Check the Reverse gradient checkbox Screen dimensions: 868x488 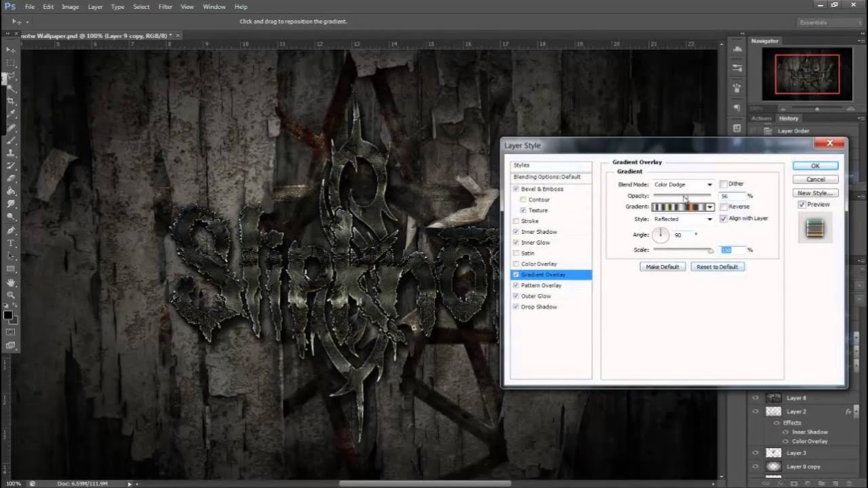pos(724,207)
